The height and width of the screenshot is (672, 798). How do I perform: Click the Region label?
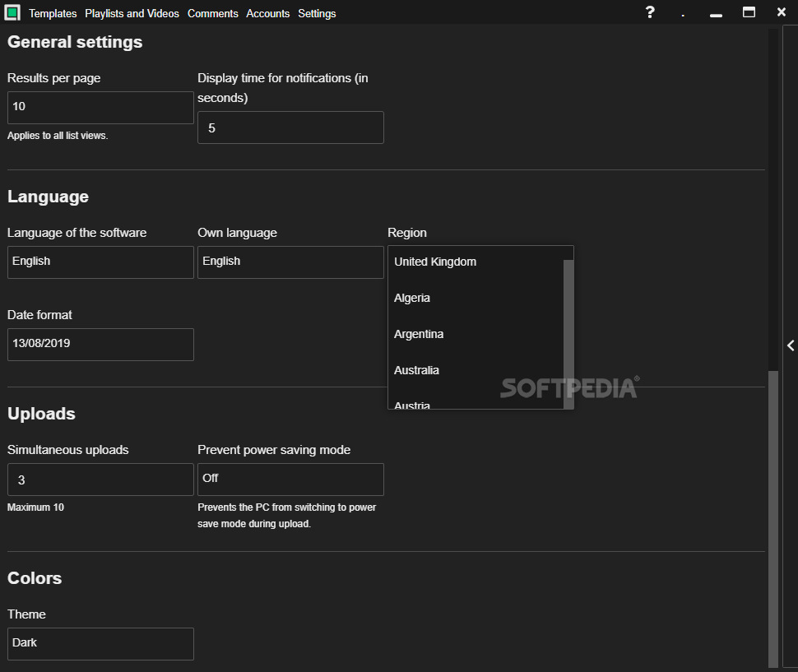tap(407, 233)
